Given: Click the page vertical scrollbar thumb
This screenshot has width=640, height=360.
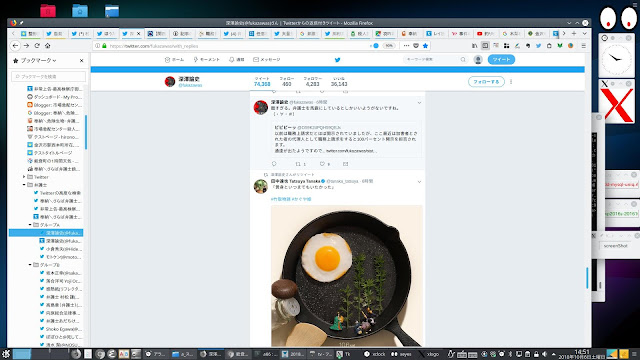Looking at the screenshot, I should click(587, 278).
